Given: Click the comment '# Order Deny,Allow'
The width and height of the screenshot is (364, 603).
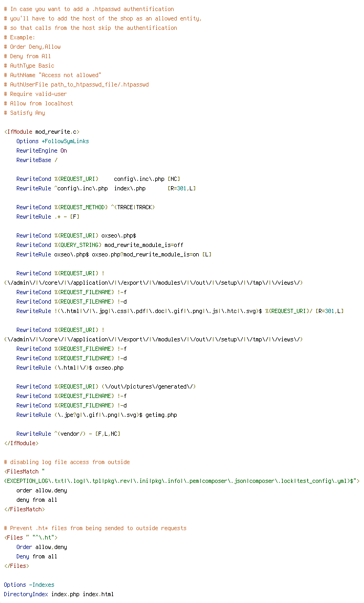Looking at the screenshot, I should [x=33, y=47].
